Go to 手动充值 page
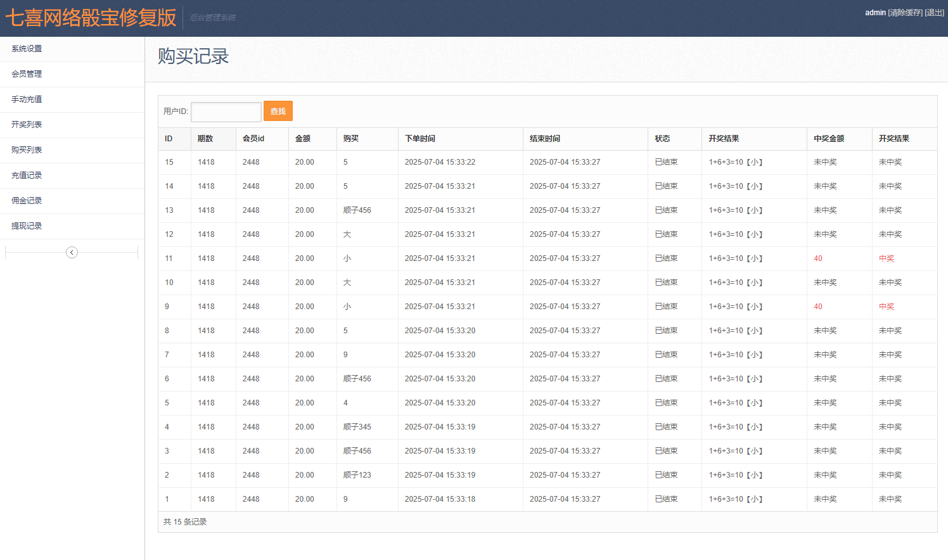948x560 pixels. 27,99
